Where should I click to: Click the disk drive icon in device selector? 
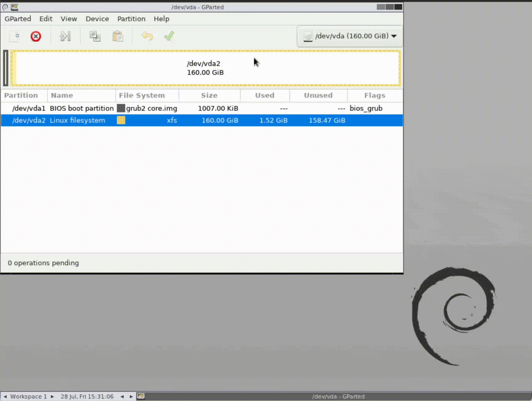[x=308, y=37]
